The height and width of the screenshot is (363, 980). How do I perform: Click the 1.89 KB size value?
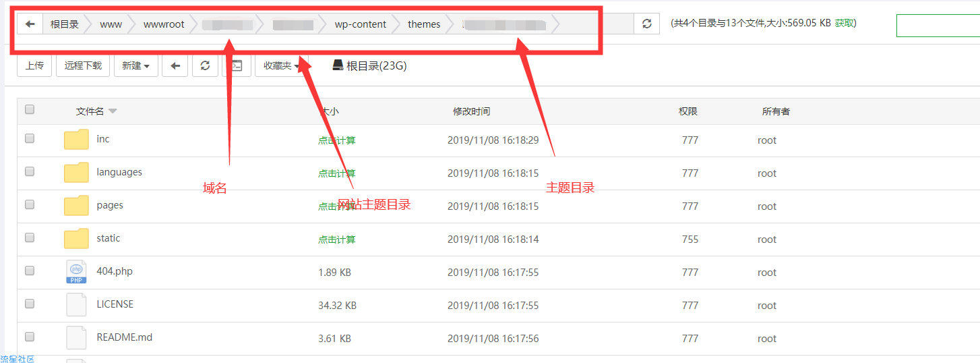pos(334,273)
